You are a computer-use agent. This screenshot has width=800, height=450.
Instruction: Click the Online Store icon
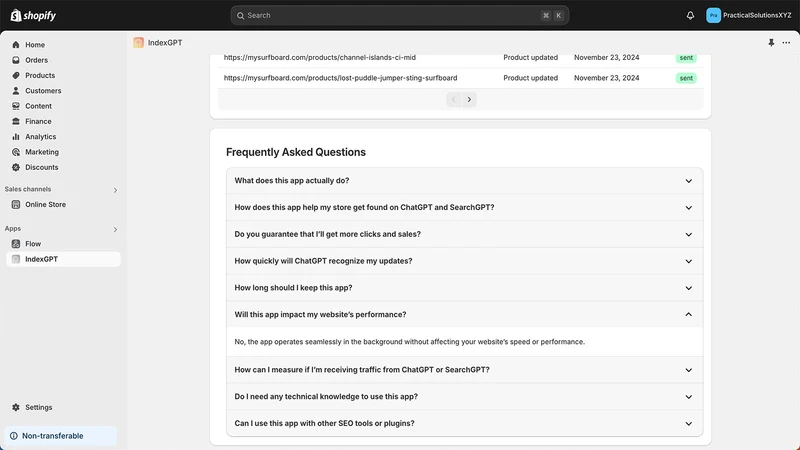pyautogui.click(x=16, y=205)
